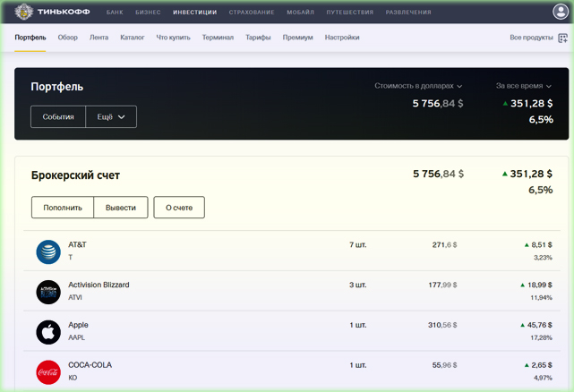
Task: Go to Банк section
Action: click(115, 12)
